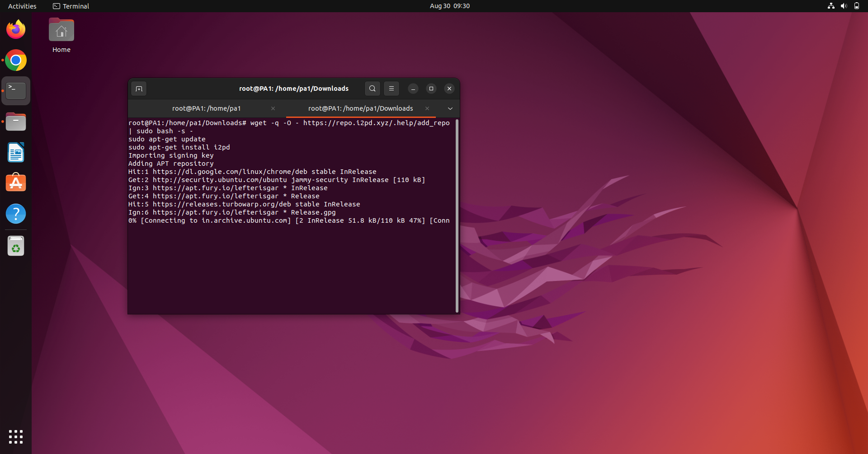Click the network status icon in top bar

831,6
